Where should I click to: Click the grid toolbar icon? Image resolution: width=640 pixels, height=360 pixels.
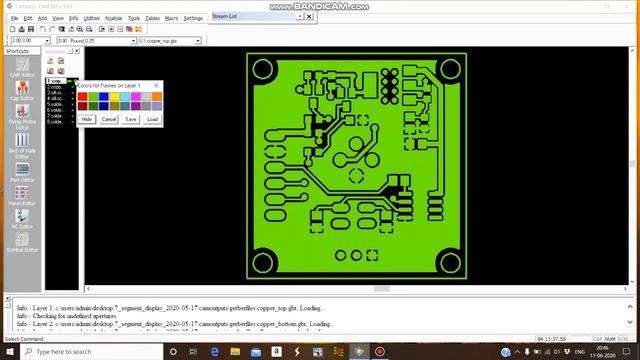[x=120, y=29]
